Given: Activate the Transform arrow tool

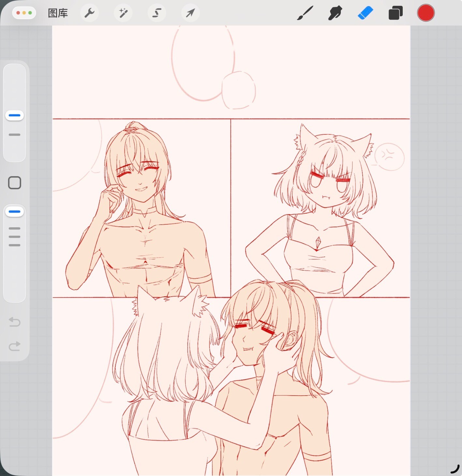Looking at the screenshot, I should [190, 13].
